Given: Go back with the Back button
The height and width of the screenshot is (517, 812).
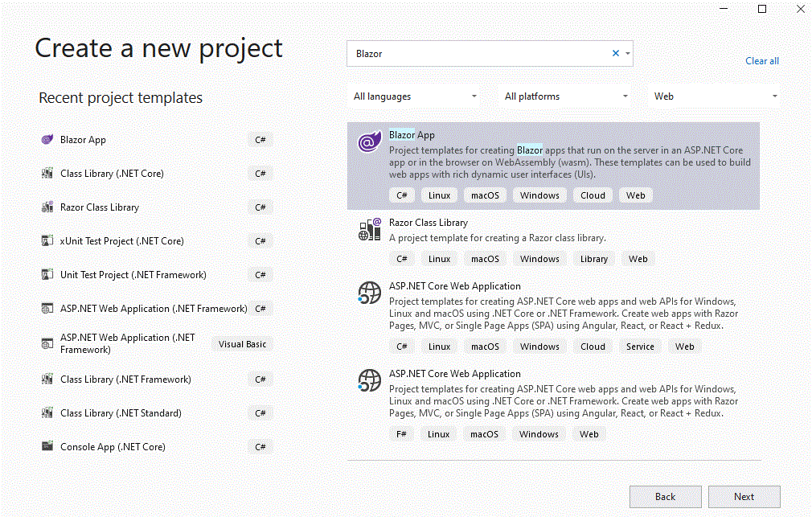Looking at the screenshot, I should (666, 497).
